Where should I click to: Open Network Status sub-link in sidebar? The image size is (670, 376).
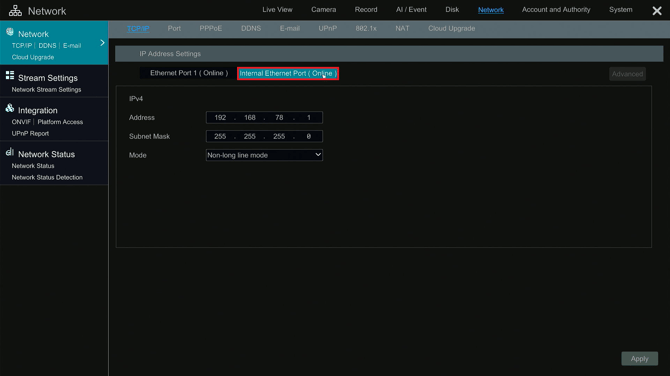pos(33,166)
